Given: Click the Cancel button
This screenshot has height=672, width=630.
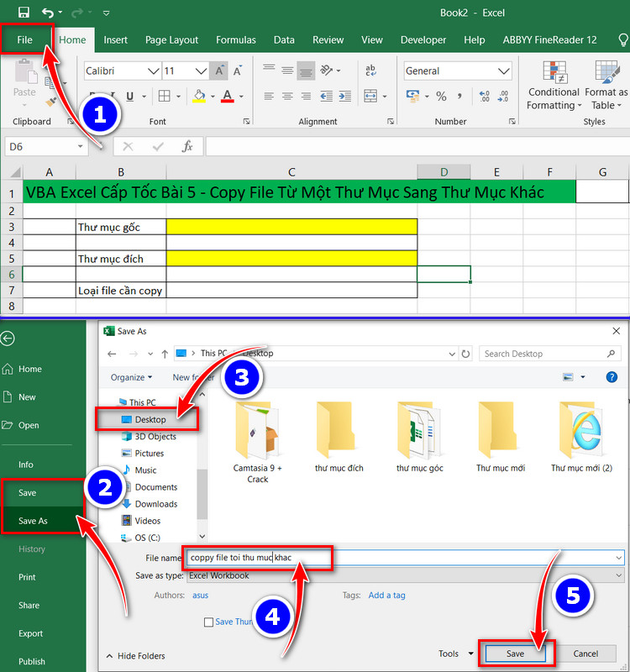Looking at the screenshot, I should click(x=585, y=654).
